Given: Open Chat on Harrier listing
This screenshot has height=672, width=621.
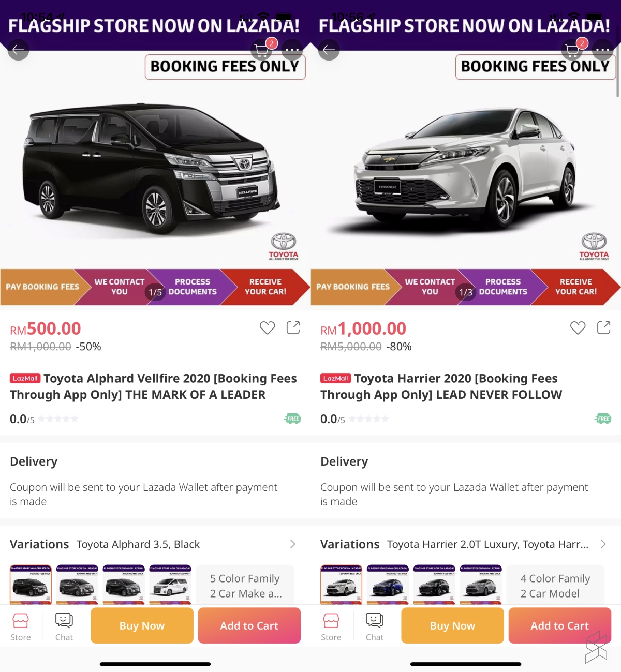Looking at the screenshot, I should click(375, 626).
